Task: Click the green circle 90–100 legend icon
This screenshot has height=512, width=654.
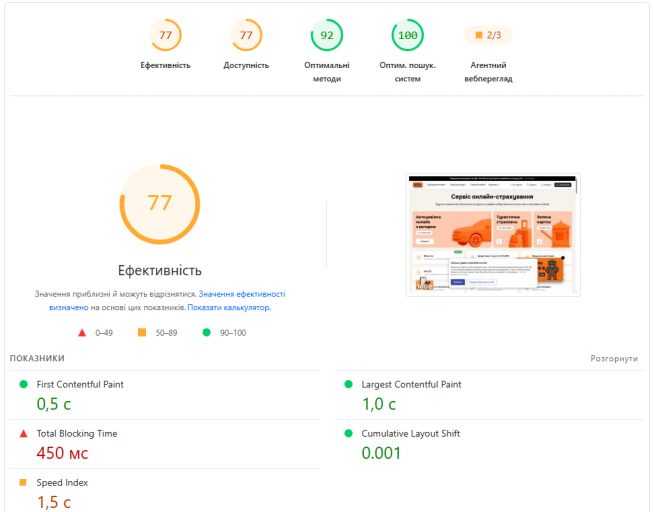Action: 206,332
